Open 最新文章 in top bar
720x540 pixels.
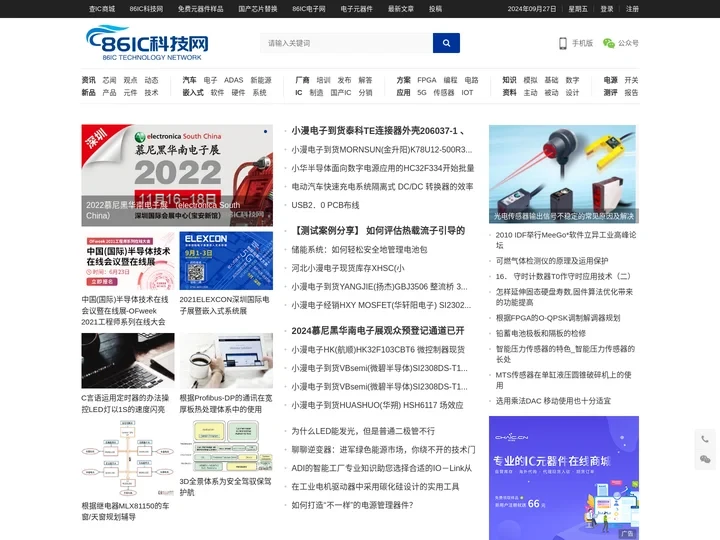coord(401,9)
